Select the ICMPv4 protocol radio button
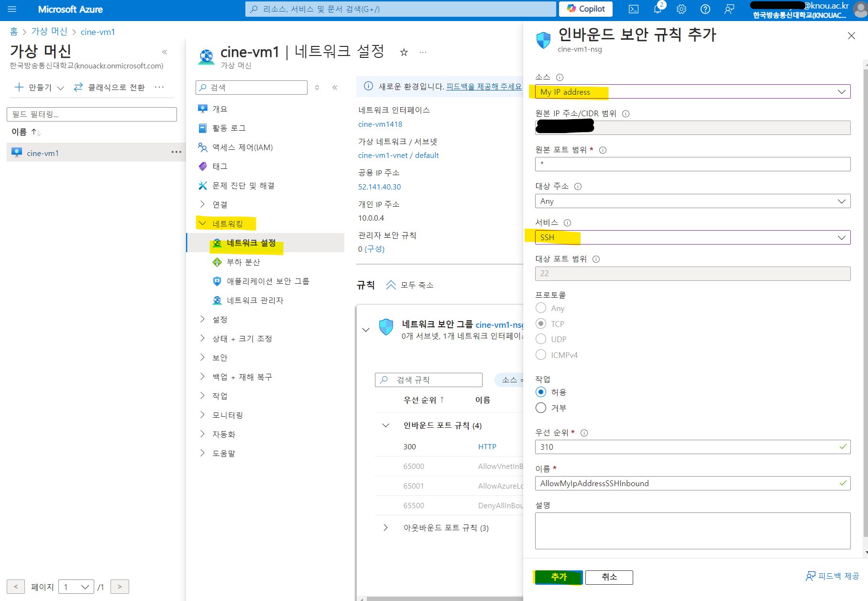 (x=541, y=355)
